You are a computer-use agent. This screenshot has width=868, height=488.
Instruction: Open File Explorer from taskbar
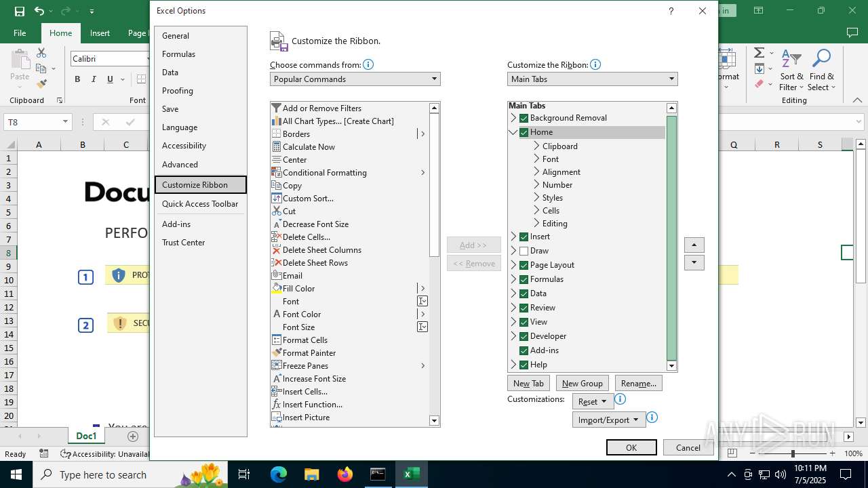coord(311,474)
